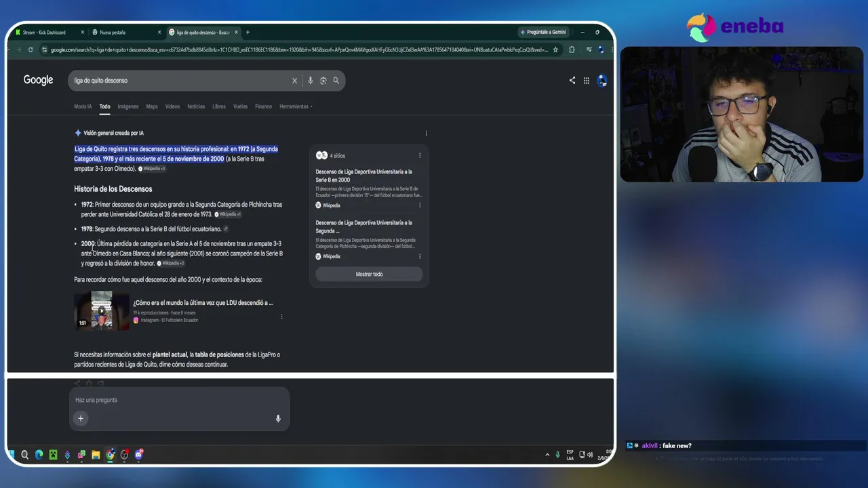
Task: Open the Segunda Categoría Wikipedia result
Action: coord(363,226)
